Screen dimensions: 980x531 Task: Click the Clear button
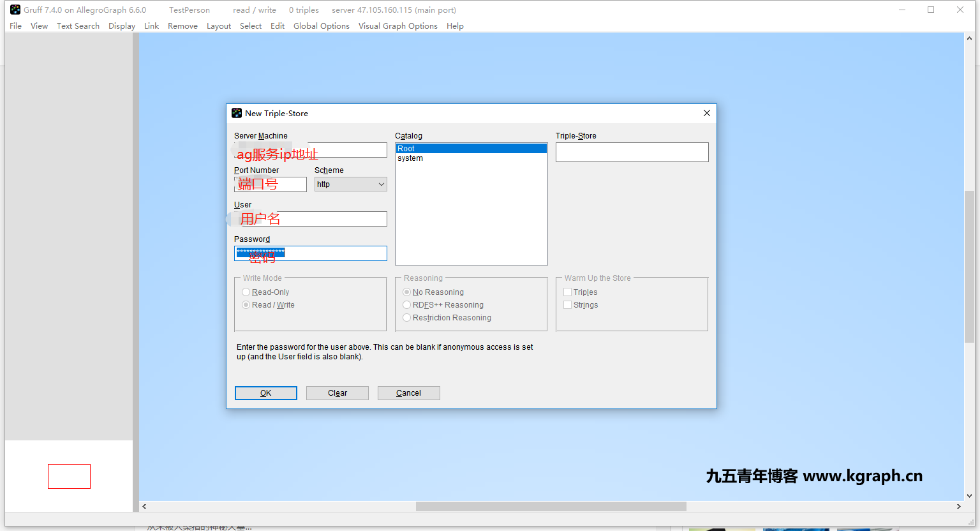[x=338, y=393]
